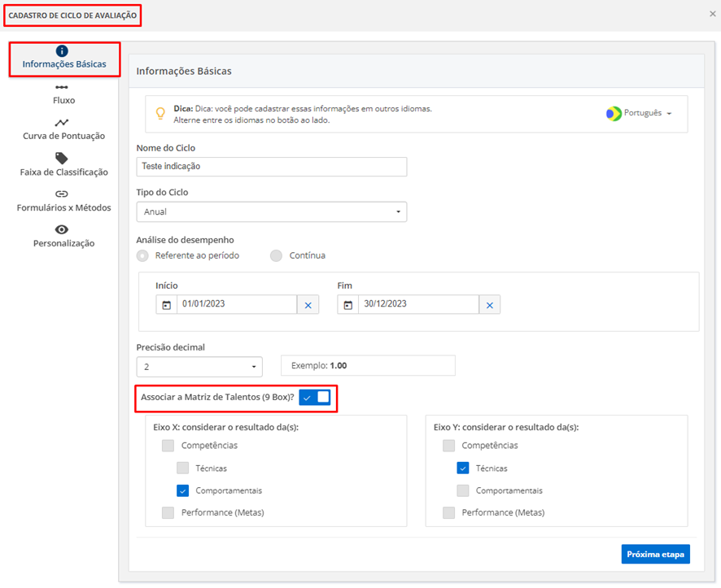The image size is (721, 588).
Task: Toggle Associar a Matriz de Talentos switch
Action: (x=314, y=397)
